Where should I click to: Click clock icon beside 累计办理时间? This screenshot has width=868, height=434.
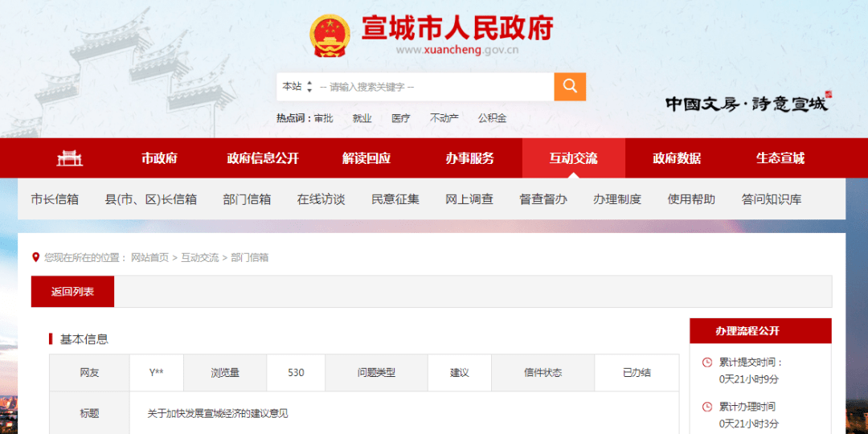click(707, 407)
